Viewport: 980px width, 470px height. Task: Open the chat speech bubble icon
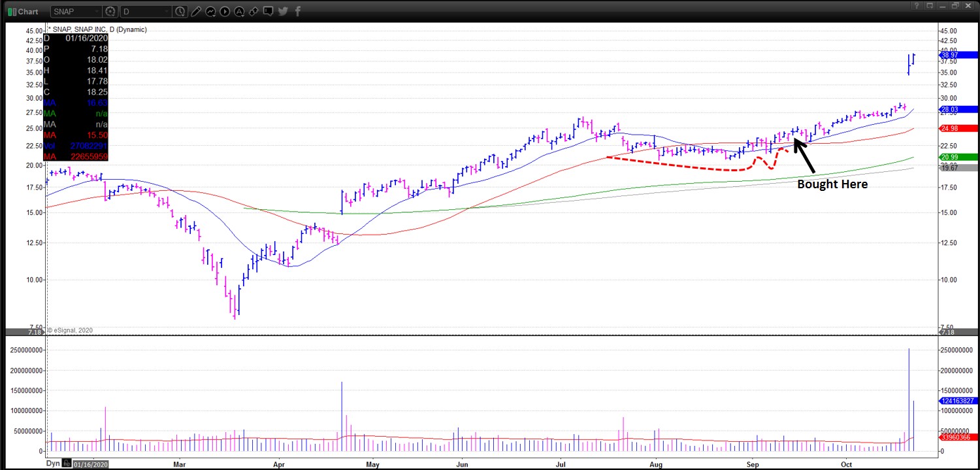269,10
